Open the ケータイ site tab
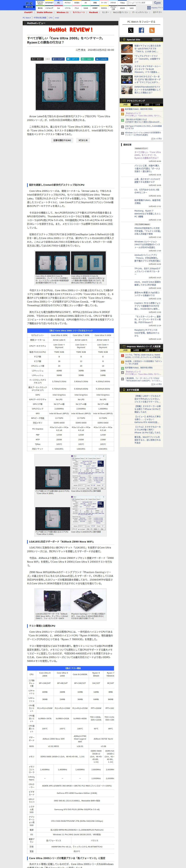Screen dimensions: 186x868 click(x=104, y=3)
